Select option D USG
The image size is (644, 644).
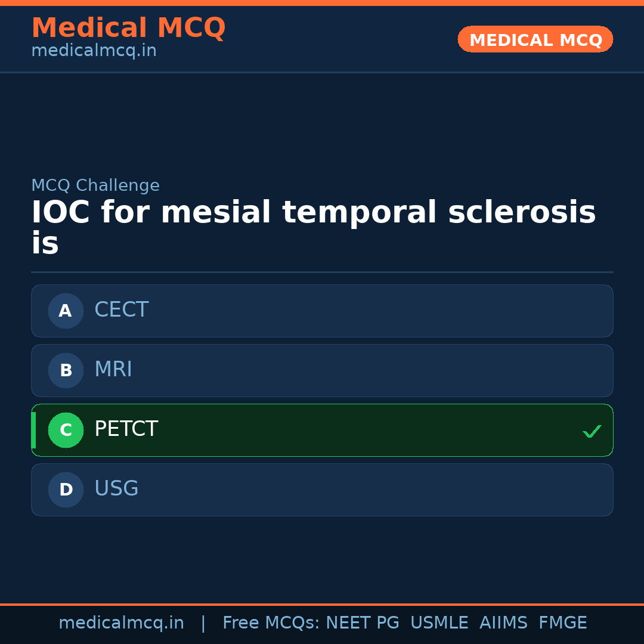322,490
